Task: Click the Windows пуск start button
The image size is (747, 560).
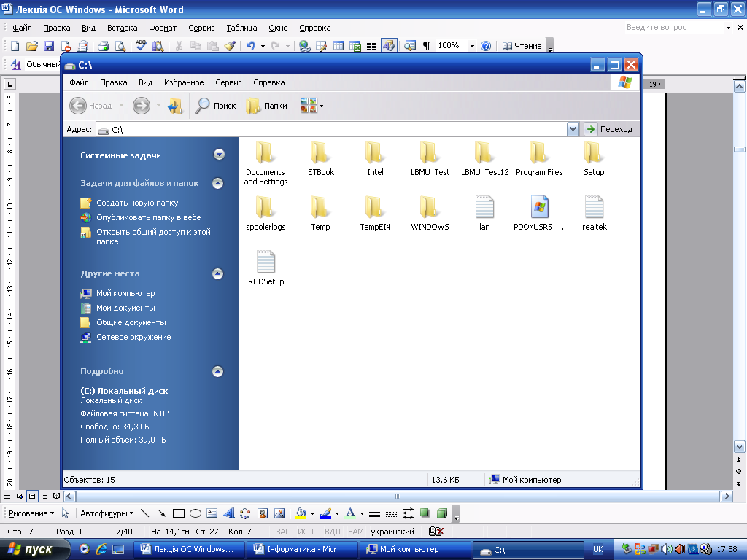Action: point(34,550)
